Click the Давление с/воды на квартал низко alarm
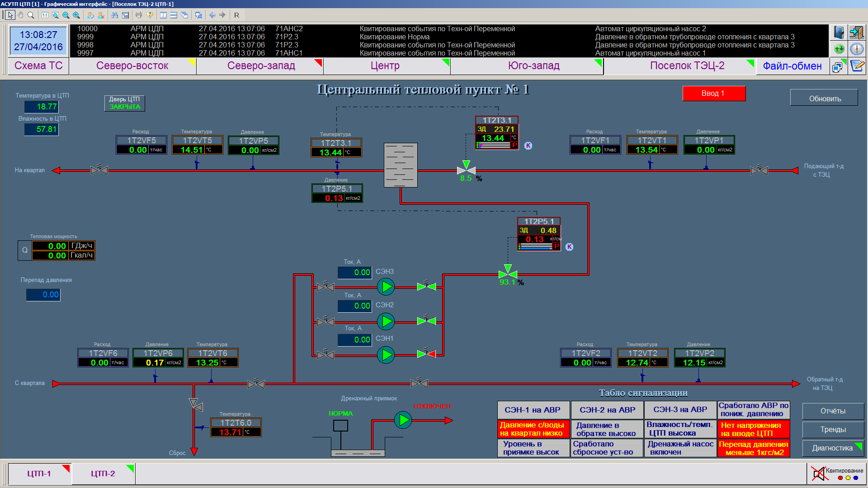Screen dimensions: 868x488 point(533,429)
